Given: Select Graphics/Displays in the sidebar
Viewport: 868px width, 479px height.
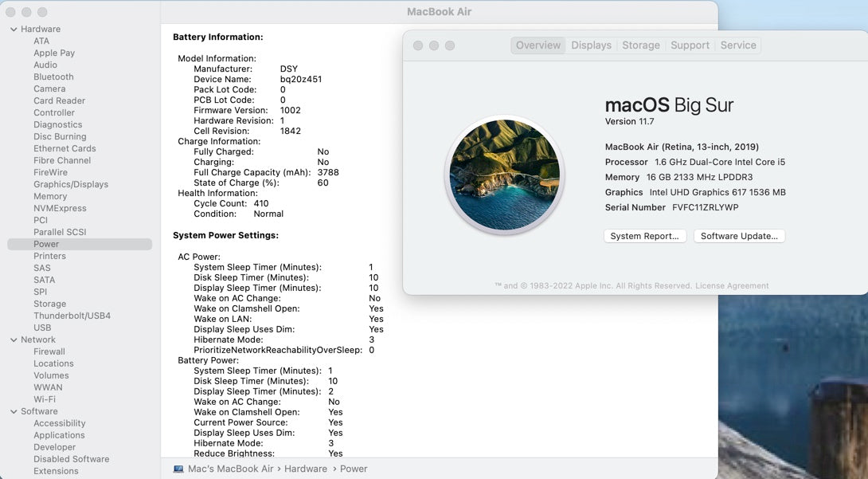Looking at the screenshot, I should 70,184.
